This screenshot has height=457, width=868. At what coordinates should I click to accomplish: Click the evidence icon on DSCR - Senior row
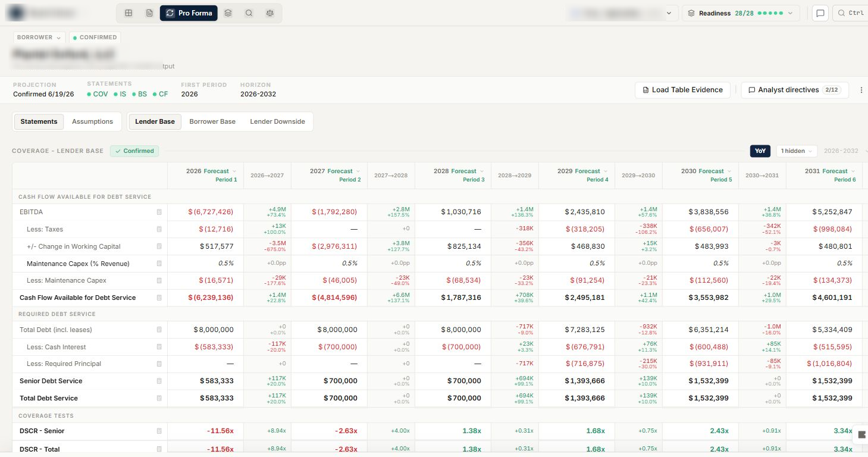159,431
